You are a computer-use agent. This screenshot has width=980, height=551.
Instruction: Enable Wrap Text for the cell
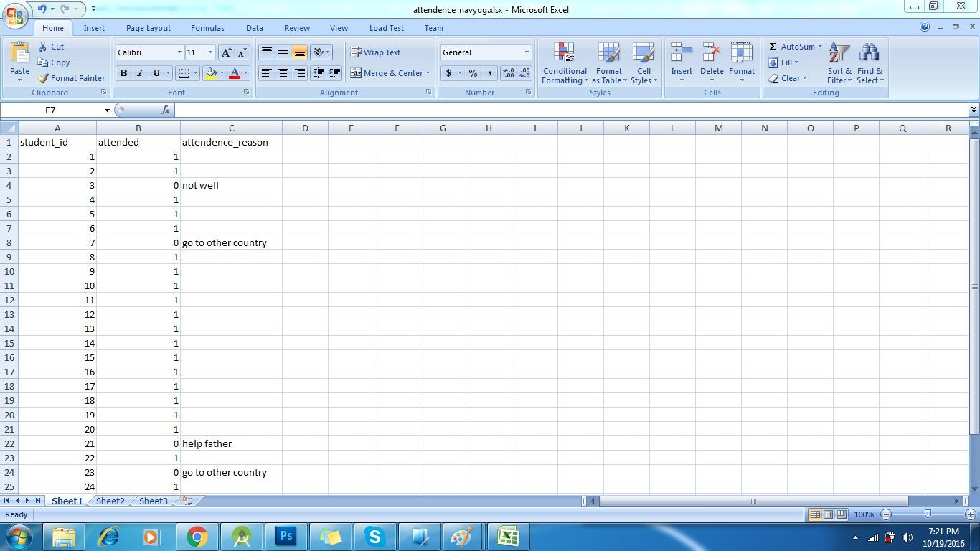375,52
